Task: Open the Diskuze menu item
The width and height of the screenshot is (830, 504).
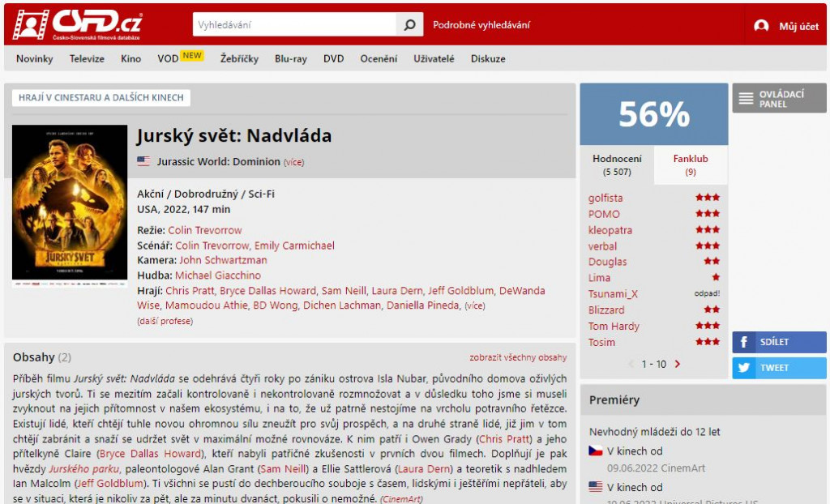Action: click(488, 59)
